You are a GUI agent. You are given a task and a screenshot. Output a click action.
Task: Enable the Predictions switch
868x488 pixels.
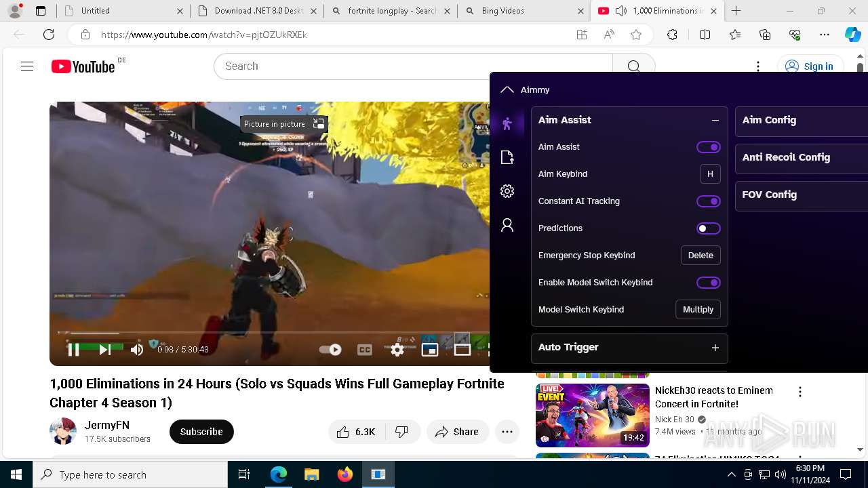[709, 228]
